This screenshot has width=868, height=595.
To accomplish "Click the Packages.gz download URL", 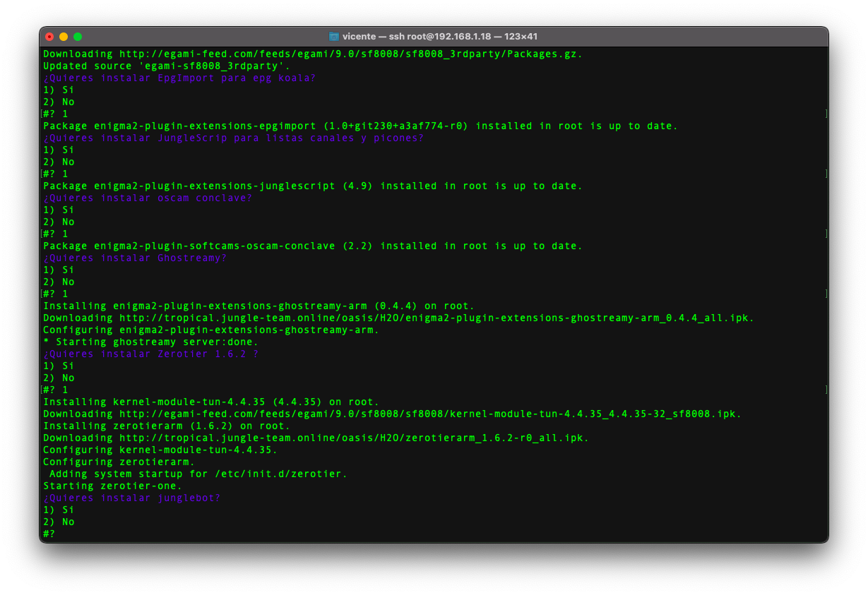I will pos(350,54).
